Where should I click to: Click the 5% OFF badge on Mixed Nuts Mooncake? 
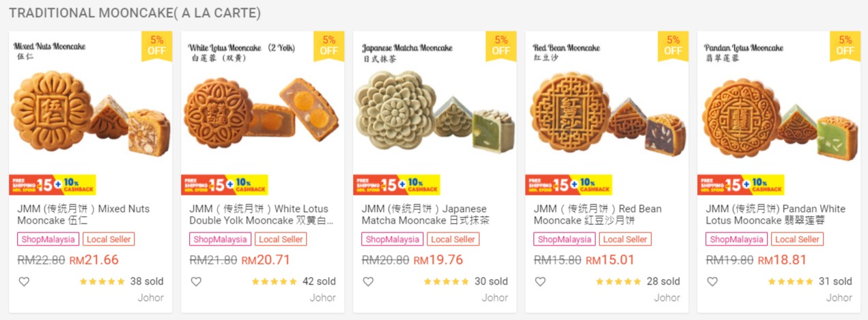point(156,45)
